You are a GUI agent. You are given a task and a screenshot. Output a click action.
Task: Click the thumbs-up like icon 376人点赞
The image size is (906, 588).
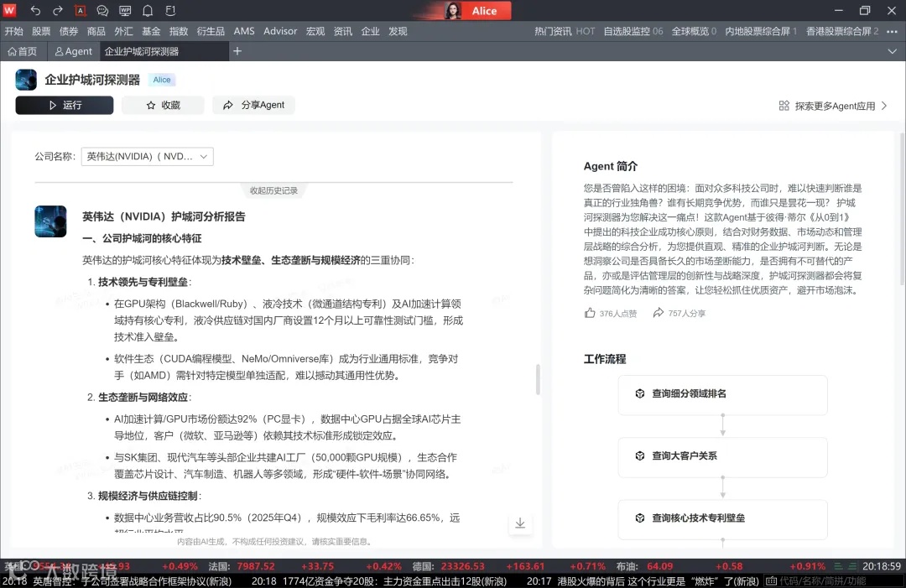coord(590,313)
